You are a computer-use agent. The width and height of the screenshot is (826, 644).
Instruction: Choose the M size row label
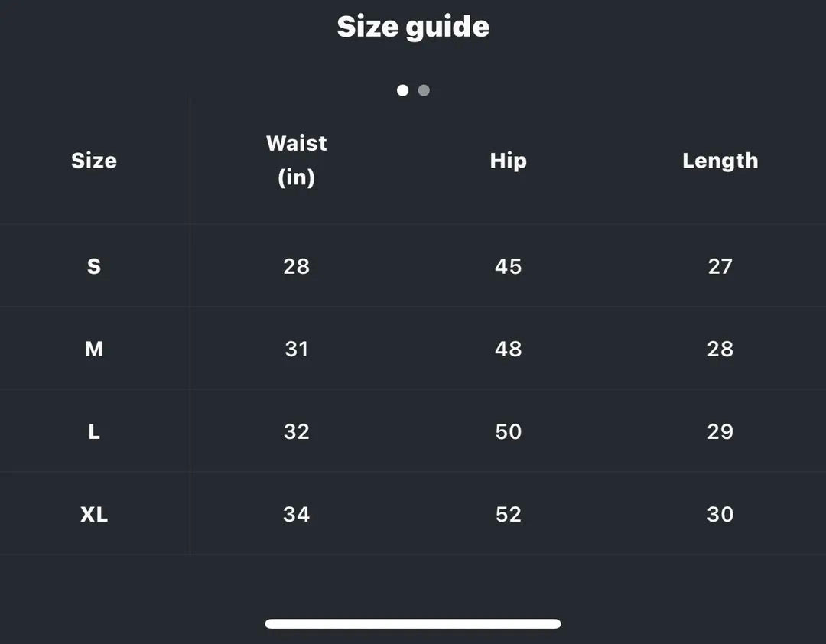(94, 349)
